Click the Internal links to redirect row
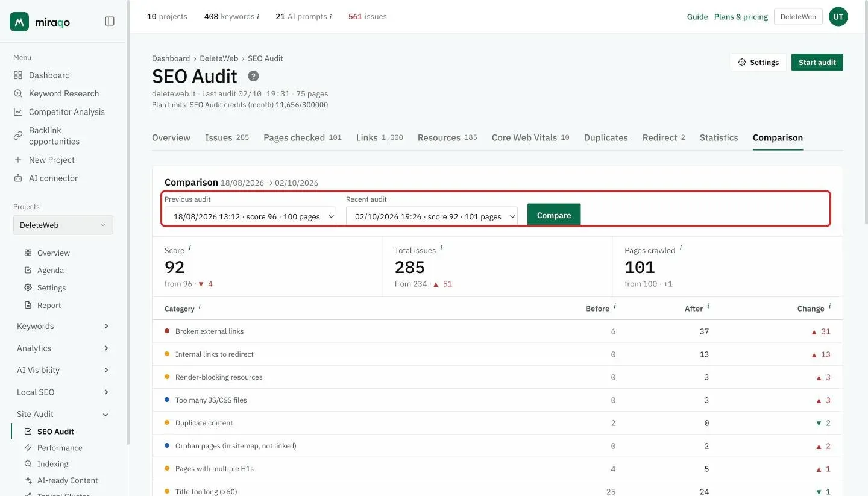Screen dimensions: 868x496 [497, 354]
